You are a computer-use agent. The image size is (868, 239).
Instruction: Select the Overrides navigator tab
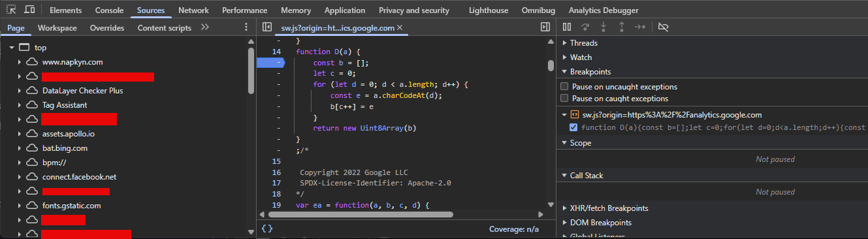pos(107,28)
